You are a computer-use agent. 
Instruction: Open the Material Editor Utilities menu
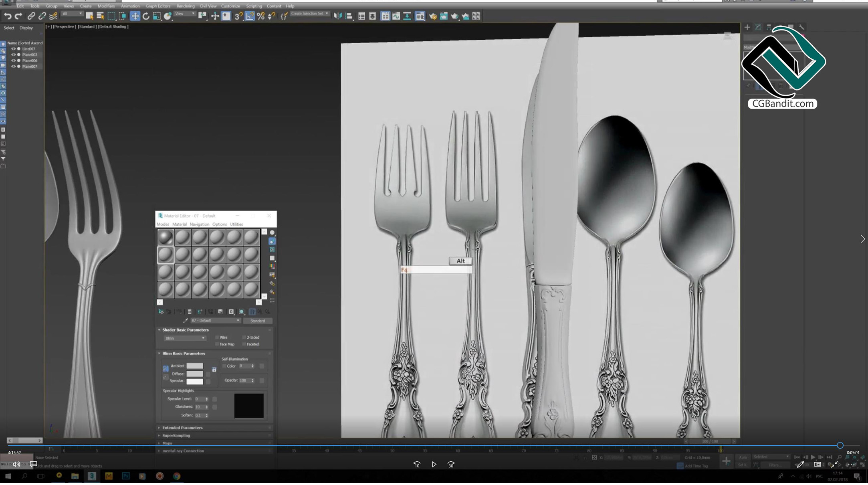(236, 224)
